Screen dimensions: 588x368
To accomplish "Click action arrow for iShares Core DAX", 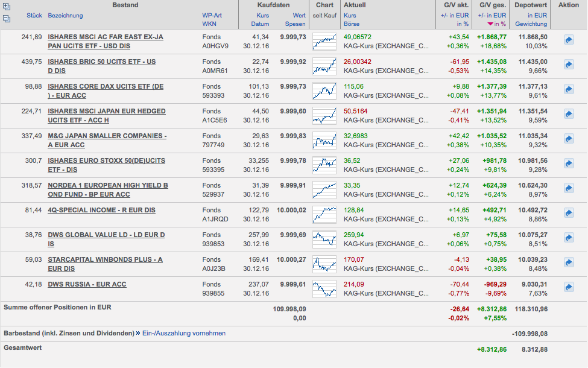I will point(568,89).
